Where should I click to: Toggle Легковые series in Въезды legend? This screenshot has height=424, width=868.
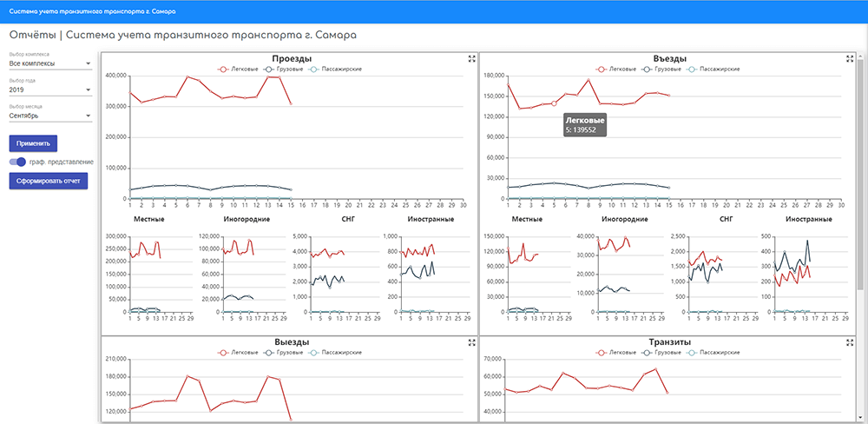tap(616, 70)
